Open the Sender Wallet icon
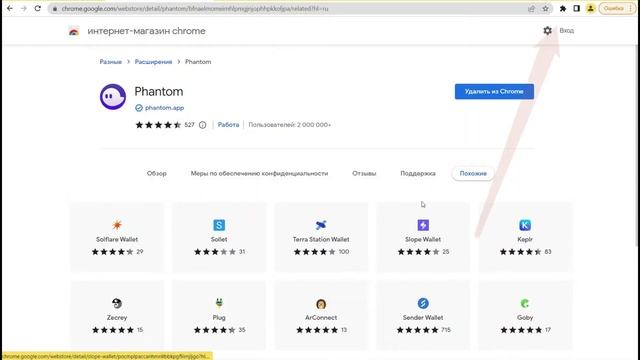The image size is (640, 360). (x=423, y=303)
